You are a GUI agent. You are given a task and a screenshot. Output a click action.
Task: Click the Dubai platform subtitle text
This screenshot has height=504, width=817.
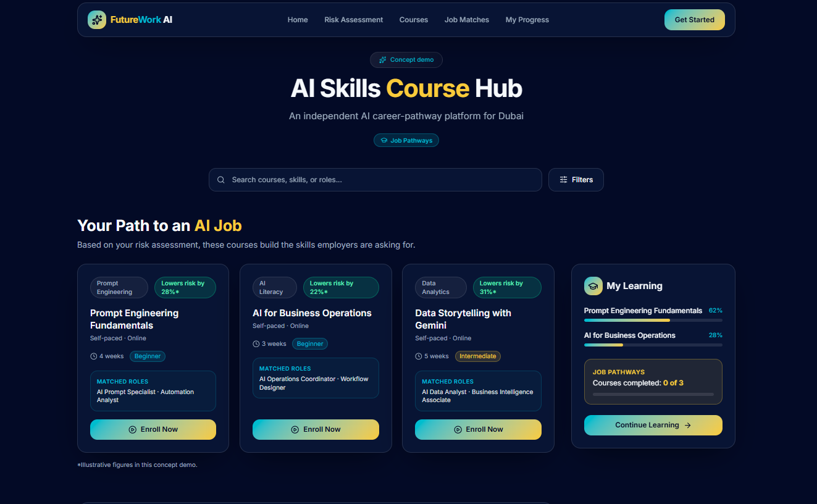coord(406,116)
